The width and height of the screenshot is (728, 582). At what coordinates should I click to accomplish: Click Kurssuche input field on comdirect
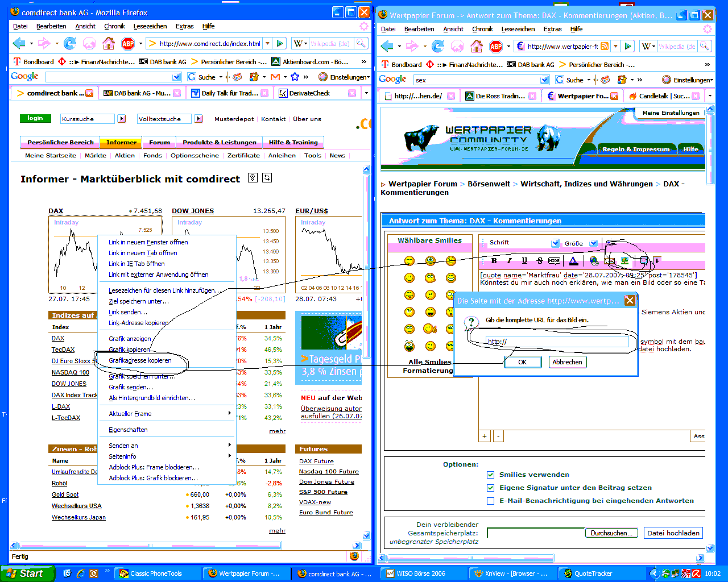pos(88,119)
